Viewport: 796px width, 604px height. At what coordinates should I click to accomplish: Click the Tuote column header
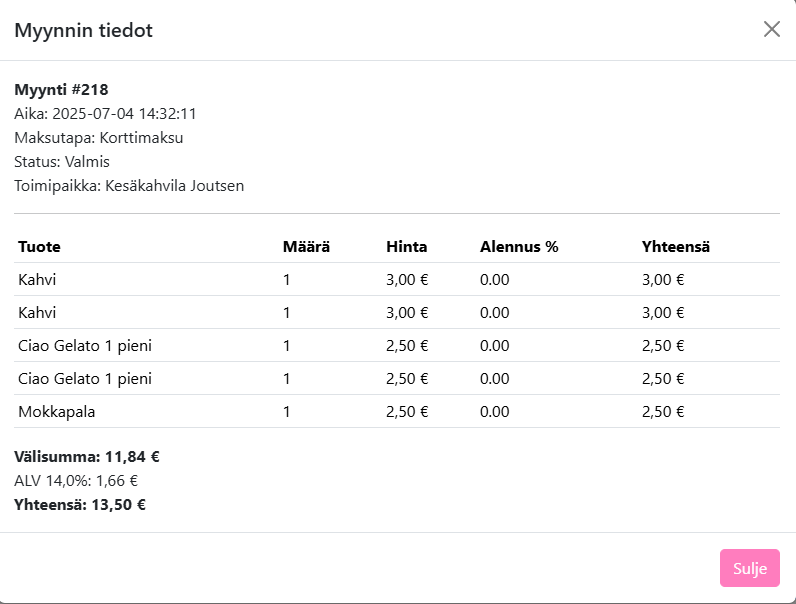click(40, 246)
